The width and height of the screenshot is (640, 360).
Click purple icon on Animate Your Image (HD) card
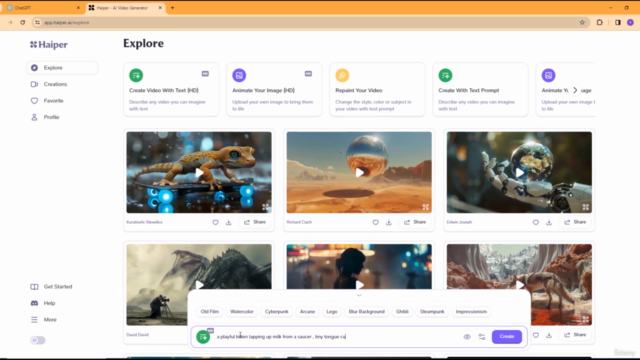point(239,75)
